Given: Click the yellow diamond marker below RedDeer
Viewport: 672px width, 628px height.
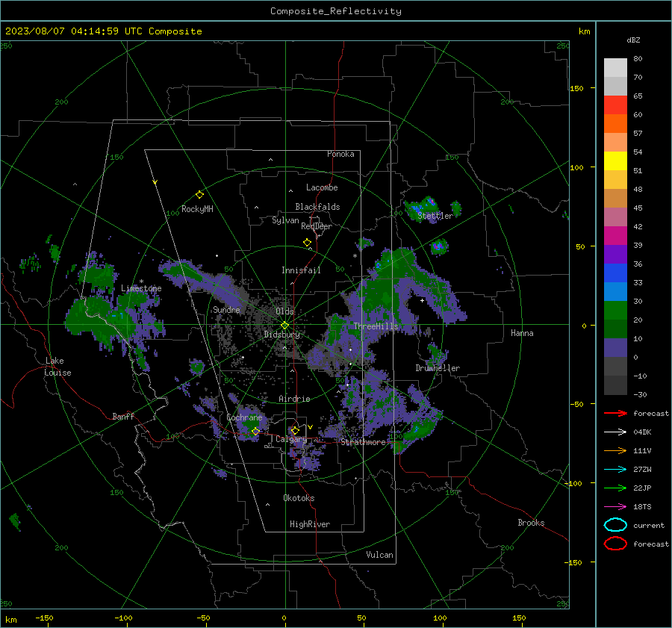Looking at the screenshot, I should [x=307, y=243].
